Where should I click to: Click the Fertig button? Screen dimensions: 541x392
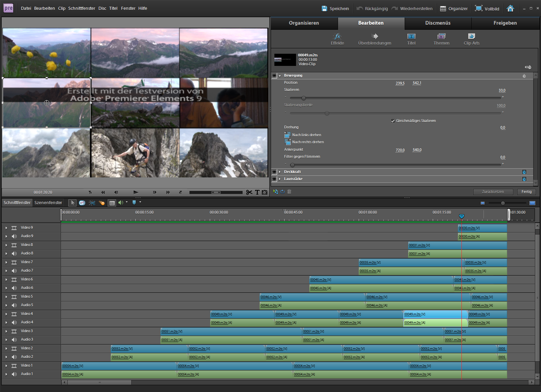526,192
